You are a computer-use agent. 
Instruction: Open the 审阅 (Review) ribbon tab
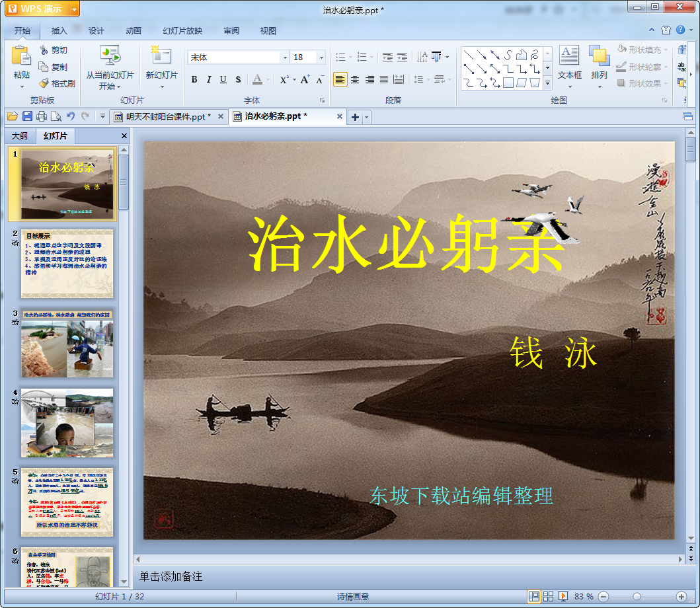231,31
